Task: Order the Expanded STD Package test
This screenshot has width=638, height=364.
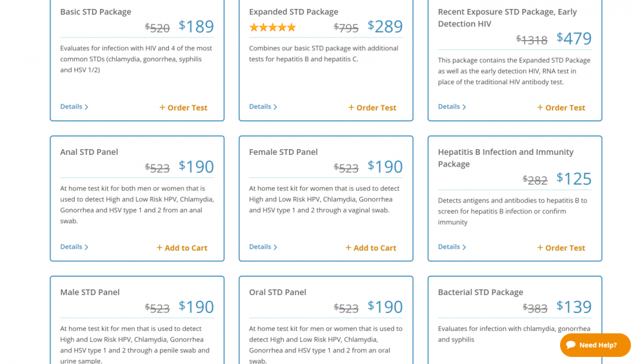Action: click(x=372, y=108)
